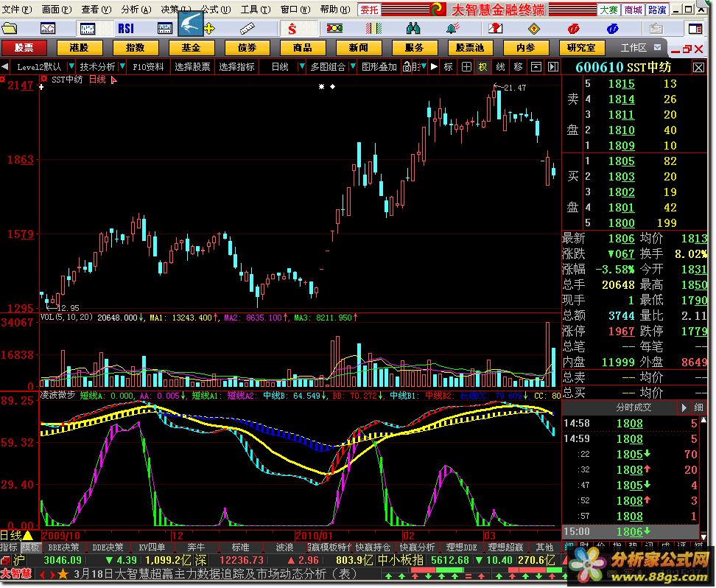Open the 文件 menu

[17, 9]
